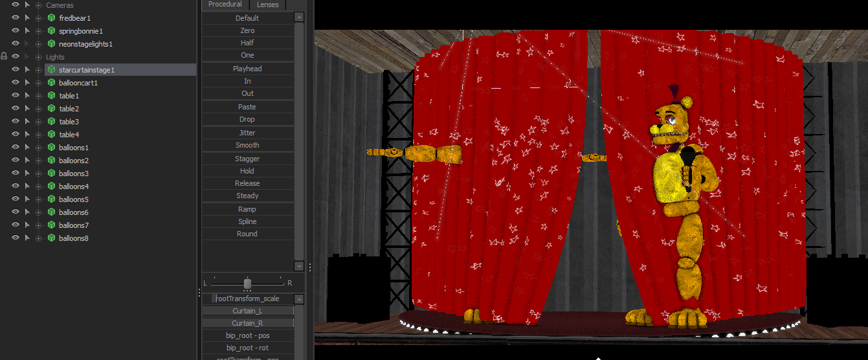This screenshot has height=360, width=868.
Task: Click the lock icon beside Lights
Action: (x=4, y=57)
